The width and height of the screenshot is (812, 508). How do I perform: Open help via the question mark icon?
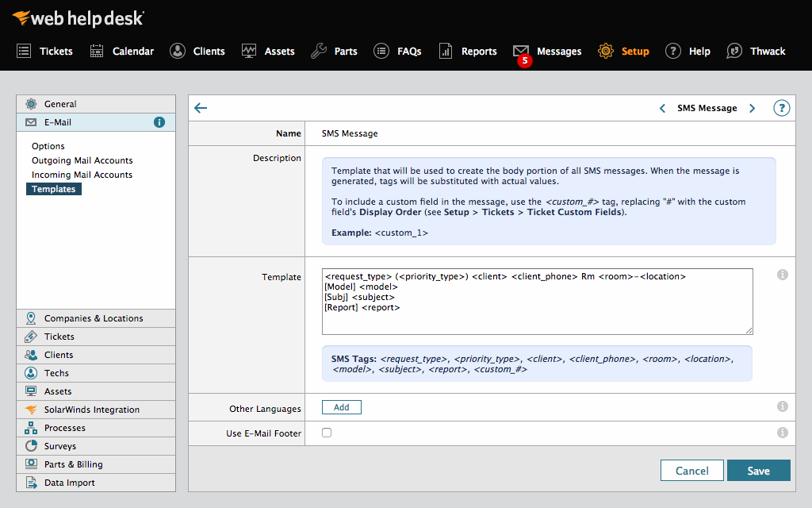[781, 108]
